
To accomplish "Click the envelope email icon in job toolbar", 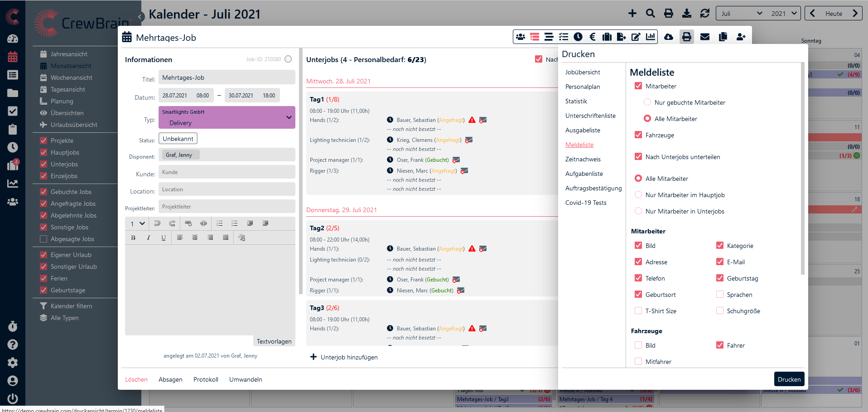I will (704, 37).
